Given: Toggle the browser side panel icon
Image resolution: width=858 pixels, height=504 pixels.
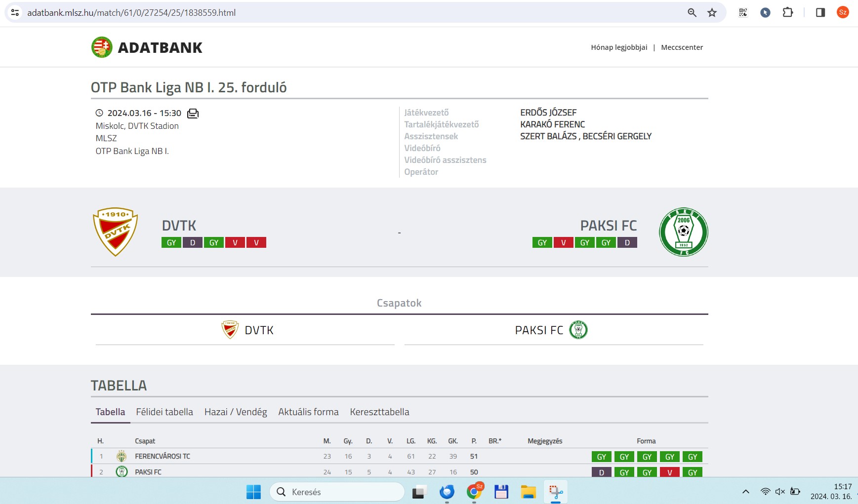Looking at the screenshot, I should 820,12.
